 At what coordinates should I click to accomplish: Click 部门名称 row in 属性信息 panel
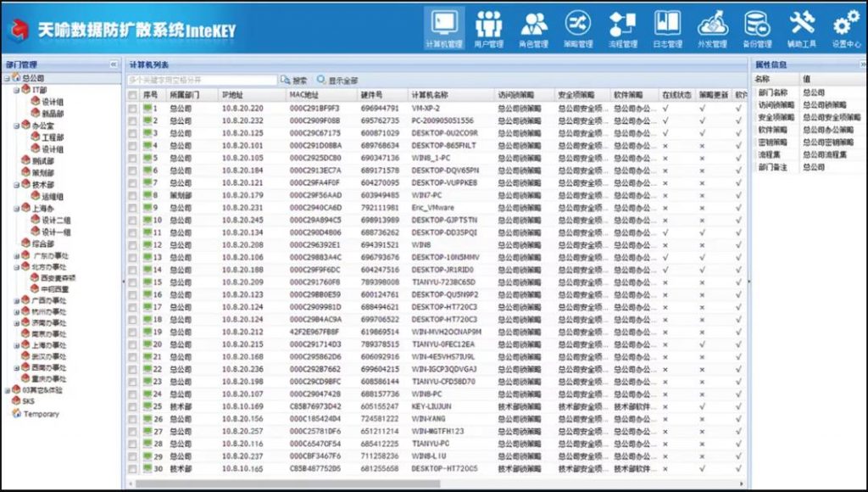[809, 92]
